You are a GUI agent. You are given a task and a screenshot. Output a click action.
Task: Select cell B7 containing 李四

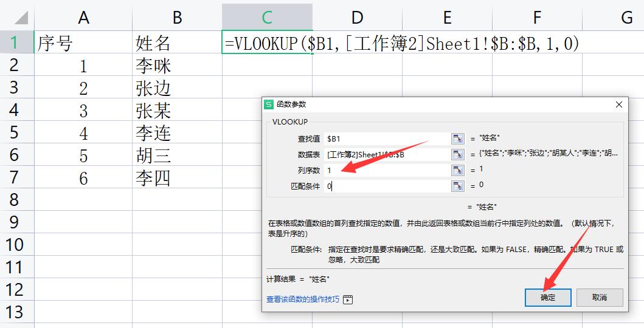pyautogui.click(x=176, y=178)
